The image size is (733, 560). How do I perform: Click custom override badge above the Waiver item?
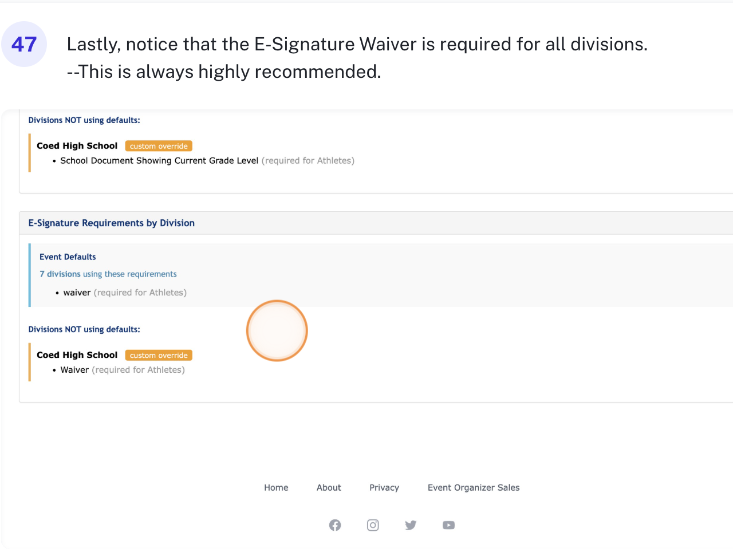[159, 356]
